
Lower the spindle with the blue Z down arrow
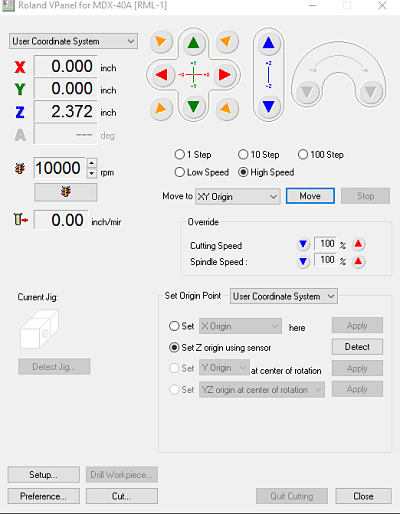coord(268,107)
